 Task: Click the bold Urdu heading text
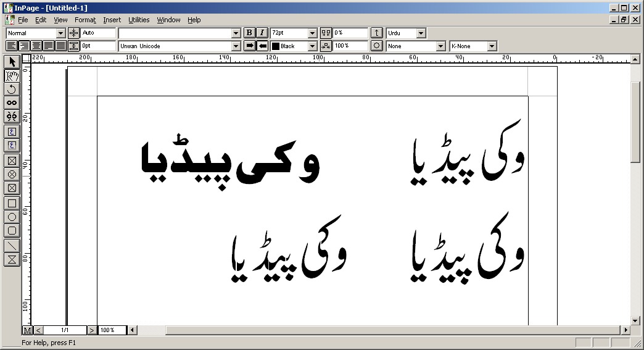[230, 163]
